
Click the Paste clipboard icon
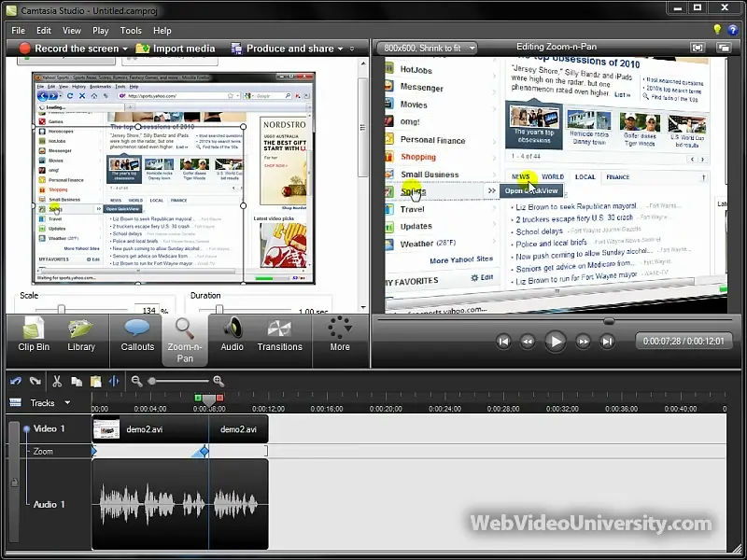click(x=96, y=382)
